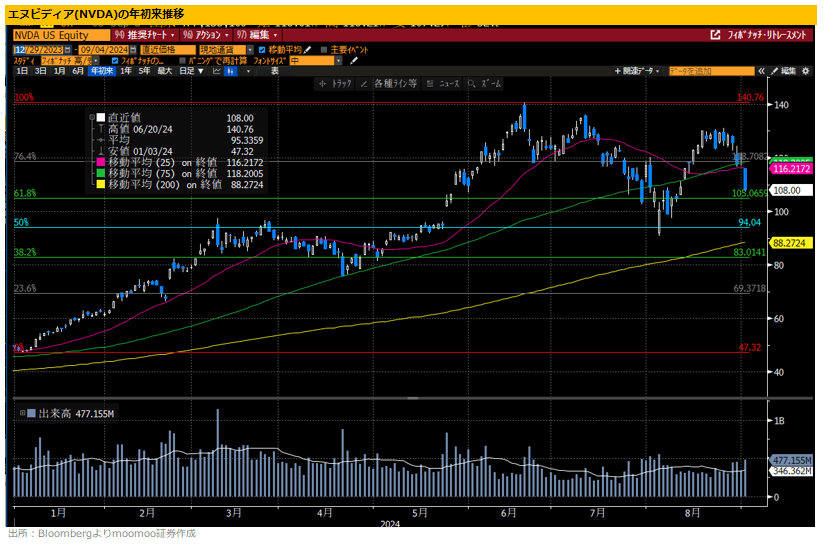The width and height of the screenshot is (826, 544).
Task: Click the magenta 移動平均 (25) swatch
Action: [101, 162]
